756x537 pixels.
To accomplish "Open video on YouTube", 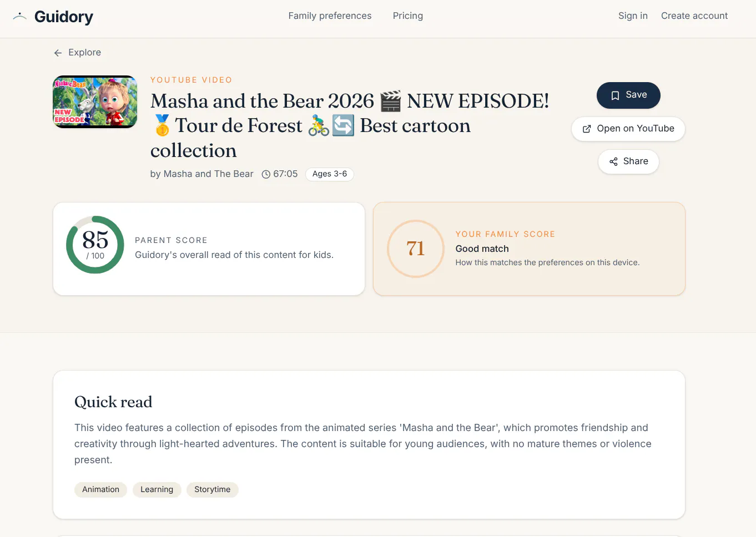I will (628, 129).
